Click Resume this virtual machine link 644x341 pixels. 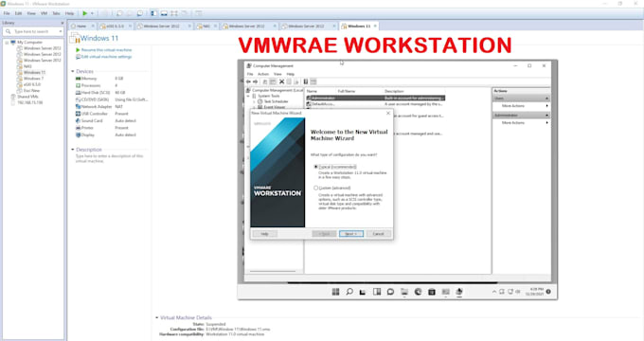click(106, 49)
